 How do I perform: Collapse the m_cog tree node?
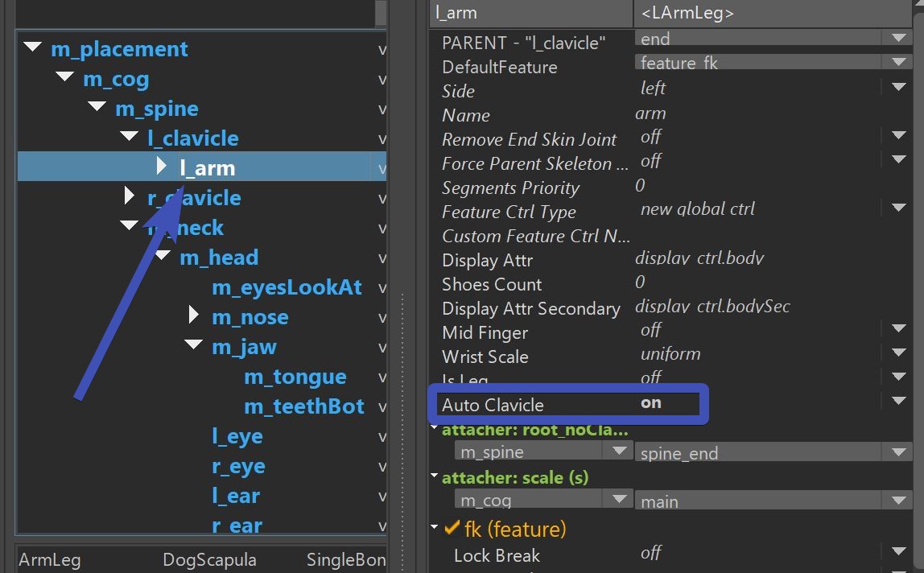65,76
